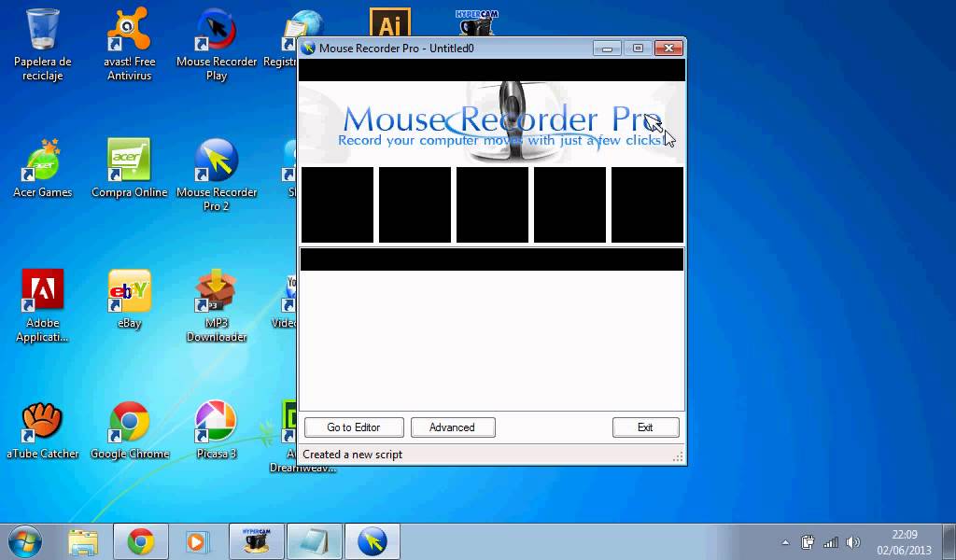
Task: Click the window's bottom-corner resize grip
Action: click(x=678, y=457)
